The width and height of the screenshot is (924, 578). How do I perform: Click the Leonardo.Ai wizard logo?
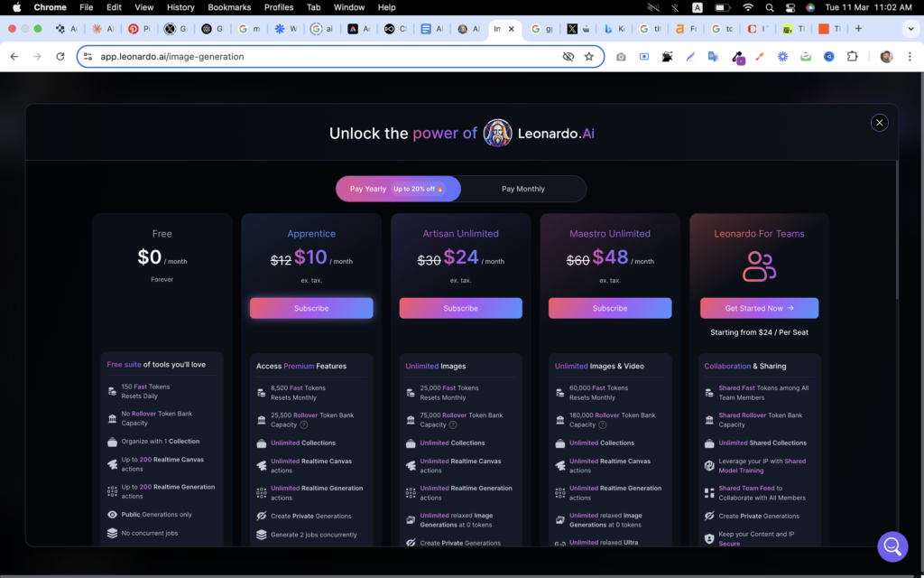tap(497, 134)
